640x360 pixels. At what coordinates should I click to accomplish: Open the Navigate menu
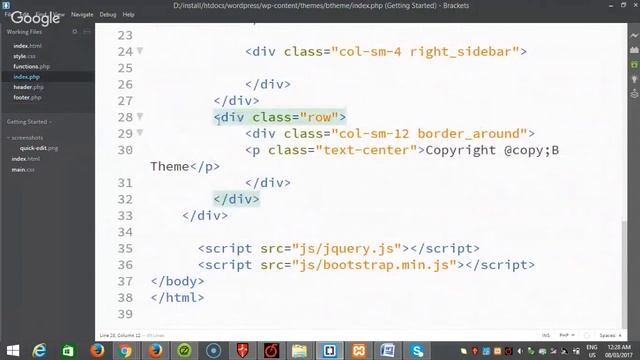[x=82, y=14]
